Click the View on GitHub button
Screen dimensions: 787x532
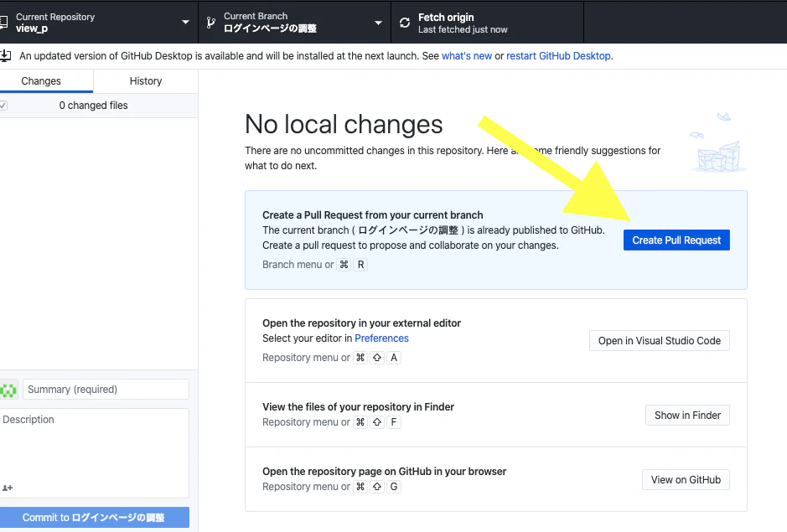(x=686, y=480)
